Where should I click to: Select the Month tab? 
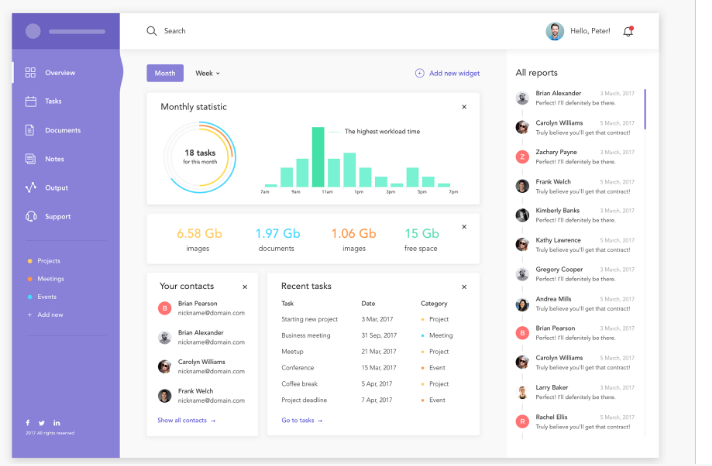coord(165,73)
